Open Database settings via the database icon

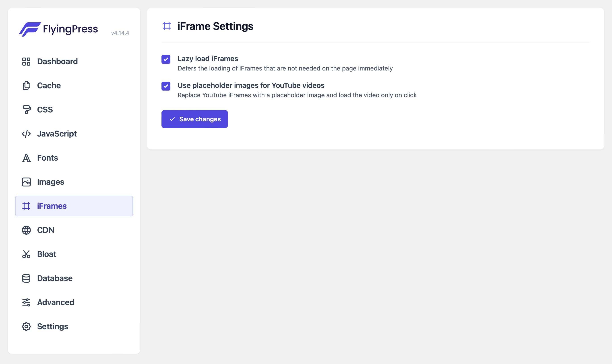tap(26, 278)
